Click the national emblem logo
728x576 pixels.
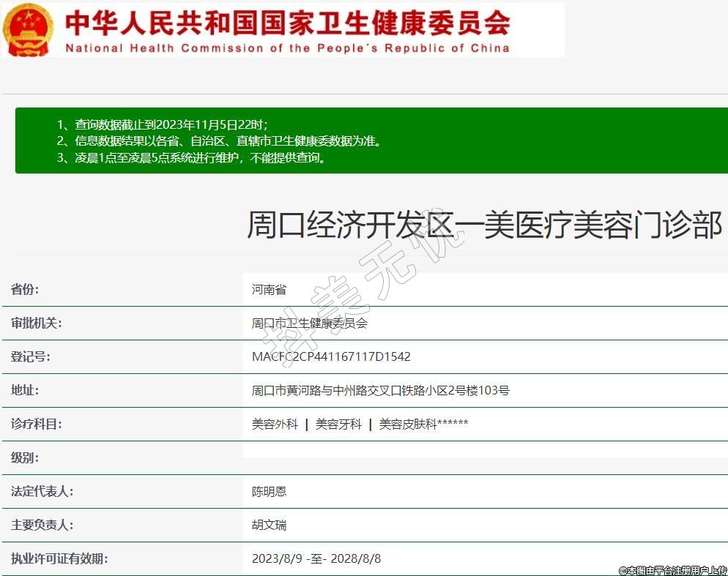(28, 29)
